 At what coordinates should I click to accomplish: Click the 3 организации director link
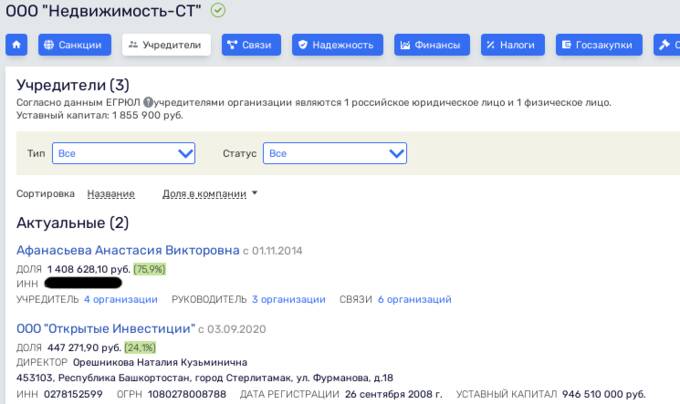pos(288,299)
